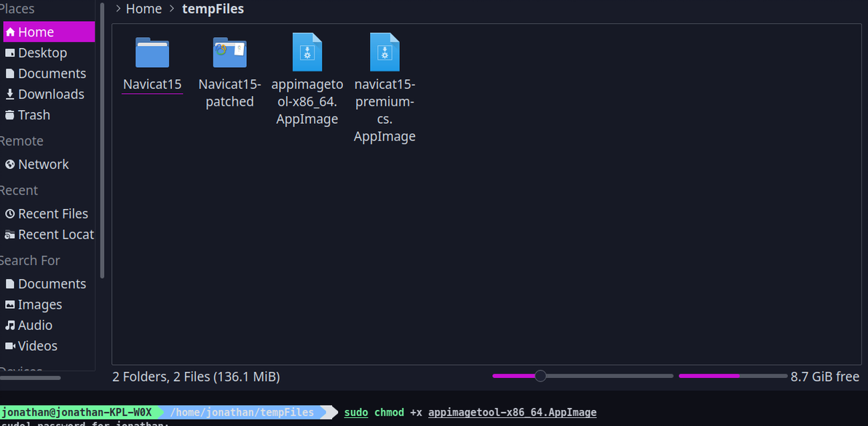Go to Home in Places panel

49,32
